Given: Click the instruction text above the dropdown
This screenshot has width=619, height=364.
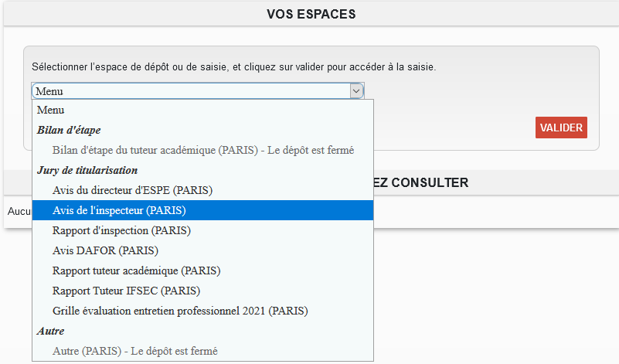Looking at the screenshot, I should point(233,67).
